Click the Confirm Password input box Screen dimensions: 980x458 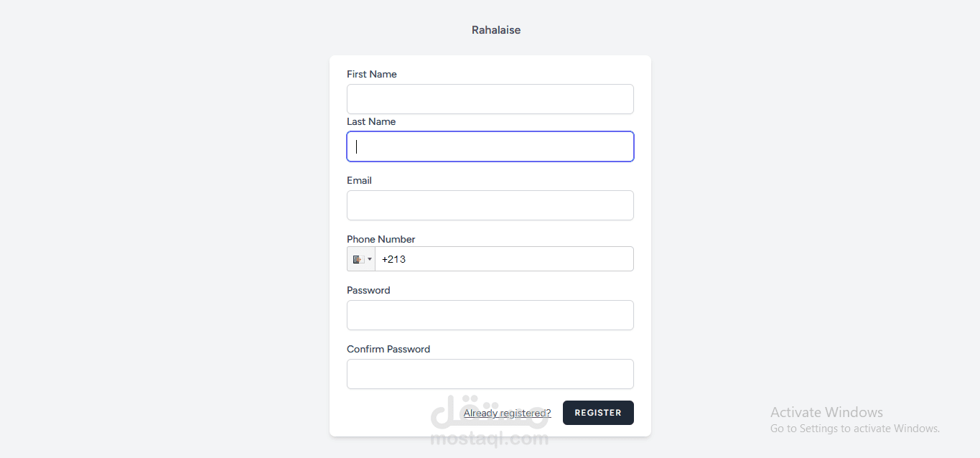tap(490, 374)
